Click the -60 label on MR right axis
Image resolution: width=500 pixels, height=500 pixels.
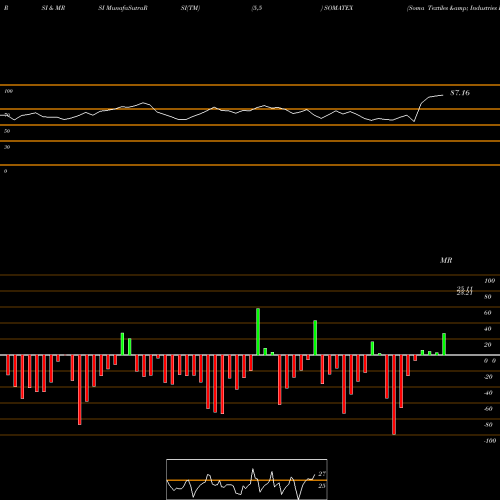click(x=488, y=409)
